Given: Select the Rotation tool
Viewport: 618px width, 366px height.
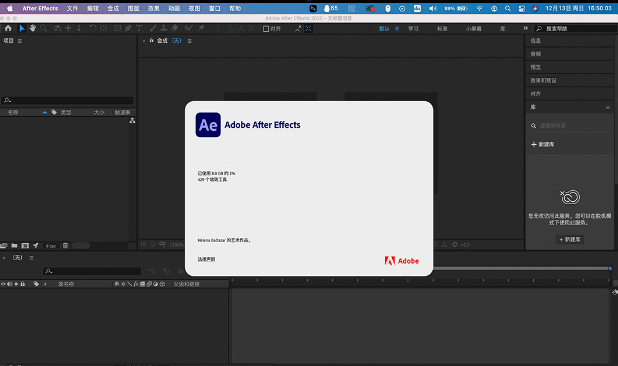Looking at the screenshot, I should click(x=92, y=28).
